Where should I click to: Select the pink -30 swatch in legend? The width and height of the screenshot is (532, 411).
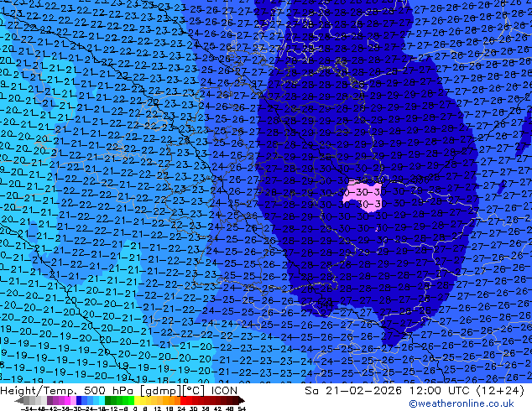click(73, 400)
